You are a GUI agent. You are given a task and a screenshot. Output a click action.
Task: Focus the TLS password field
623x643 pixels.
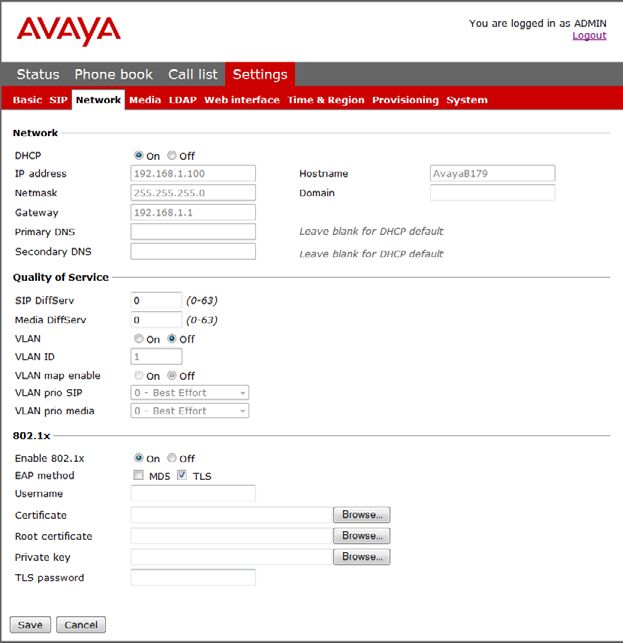[193, 577]
